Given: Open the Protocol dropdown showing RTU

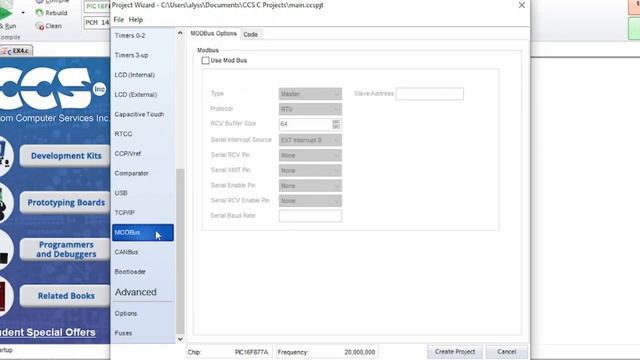Looking at the screenshot, I should click(310, 109).
